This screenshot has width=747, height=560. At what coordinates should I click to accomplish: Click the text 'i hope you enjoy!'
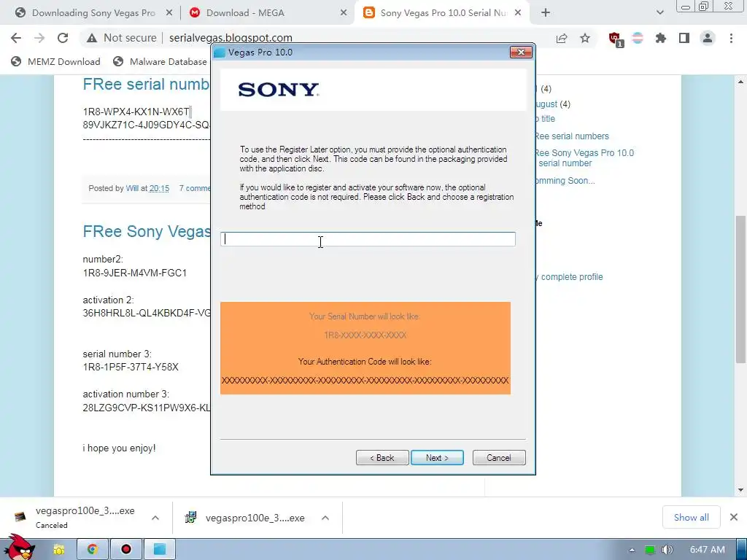[119, 448]
